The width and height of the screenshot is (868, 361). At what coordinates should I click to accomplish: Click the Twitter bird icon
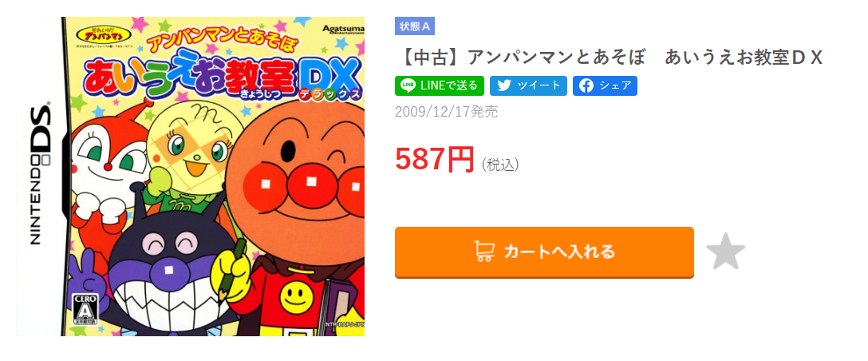pyautogui.click(x=503, y=86)
